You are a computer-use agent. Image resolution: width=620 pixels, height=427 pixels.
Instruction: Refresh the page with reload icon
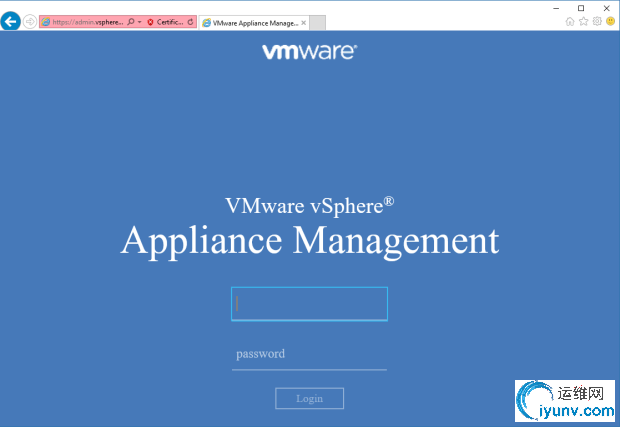coord(191,22)
